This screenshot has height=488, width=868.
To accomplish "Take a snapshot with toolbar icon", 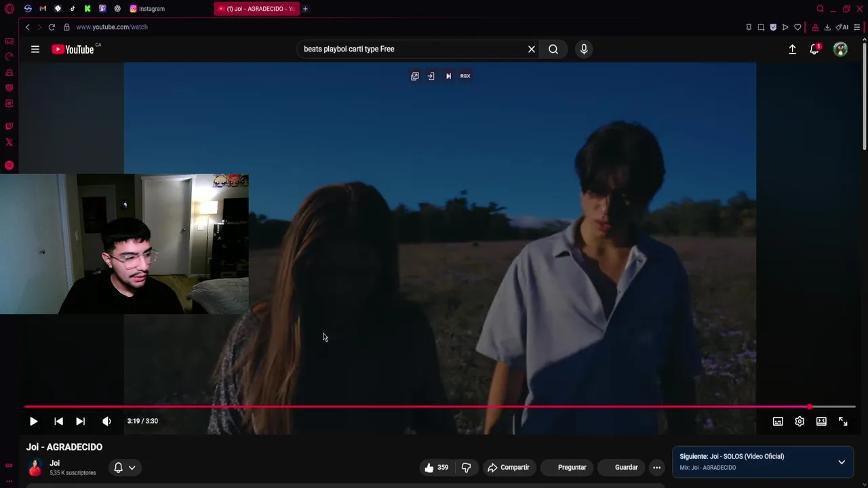I will point(761,27).
